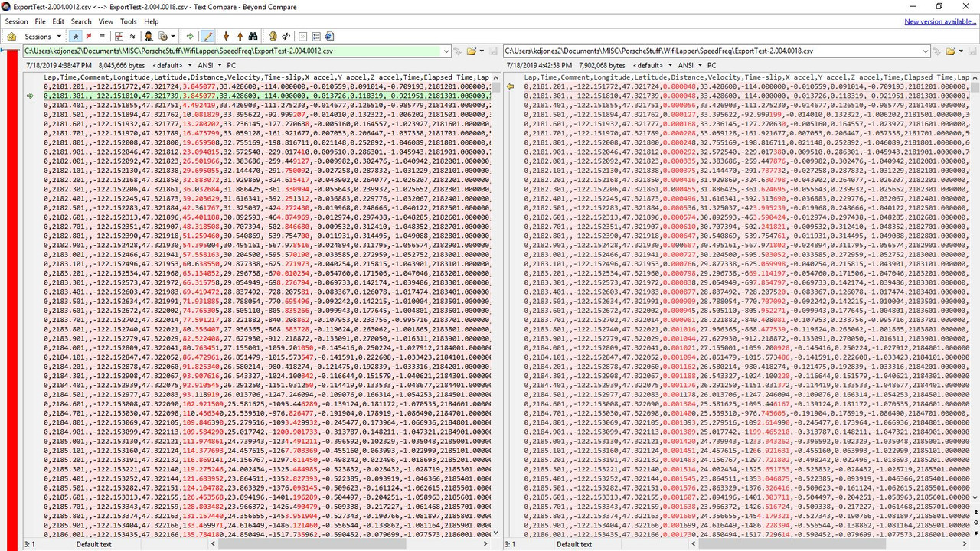980x551 pixels.
Task: Toggle Minor differences approx-equal button
Action: pyautogui.click(x=132, y=36)
